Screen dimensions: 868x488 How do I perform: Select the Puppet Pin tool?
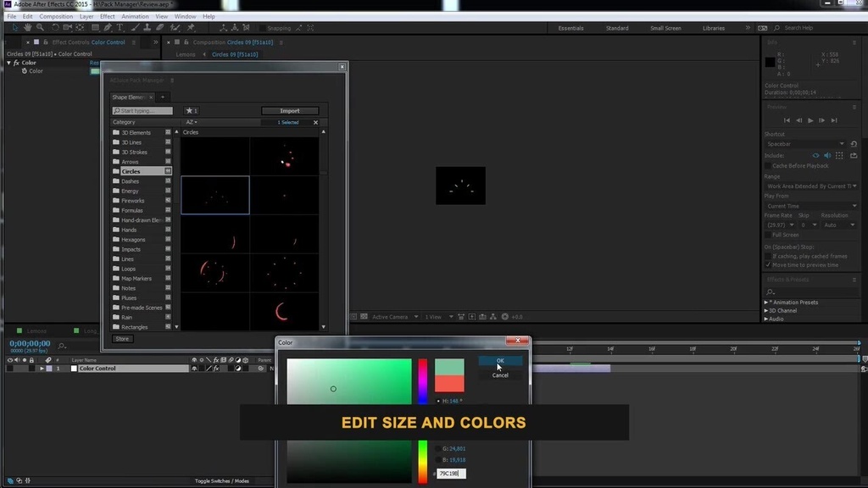pyautogui.click(x=191, y=28)
